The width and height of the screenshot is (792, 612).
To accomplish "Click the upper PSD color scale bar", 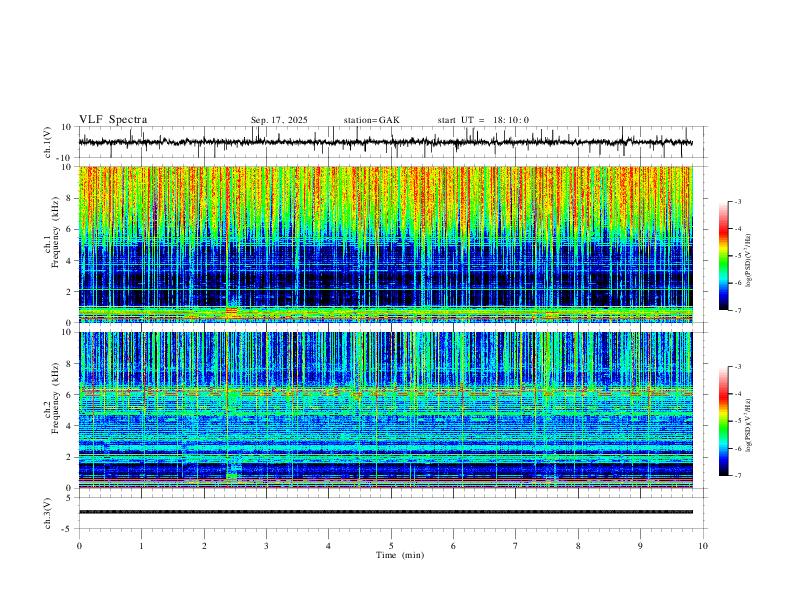I will [x=723, y=256].
